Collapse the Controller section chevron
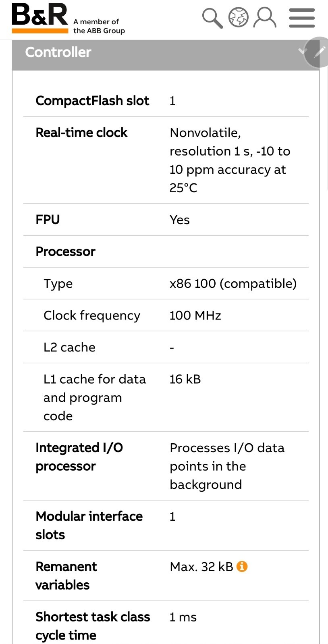The height and width of the screenshot is (644, 328). [302, 51]
